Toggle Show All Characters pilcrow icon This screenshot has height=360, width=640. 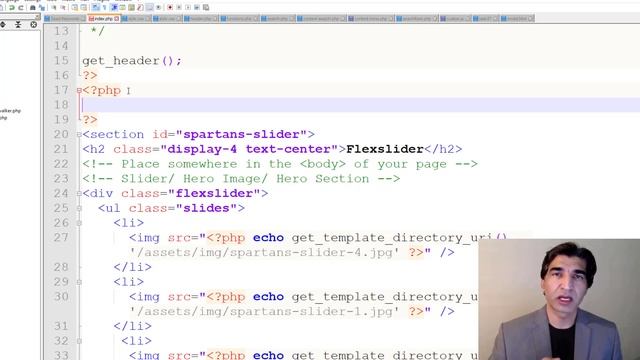[x=104, y=7]
